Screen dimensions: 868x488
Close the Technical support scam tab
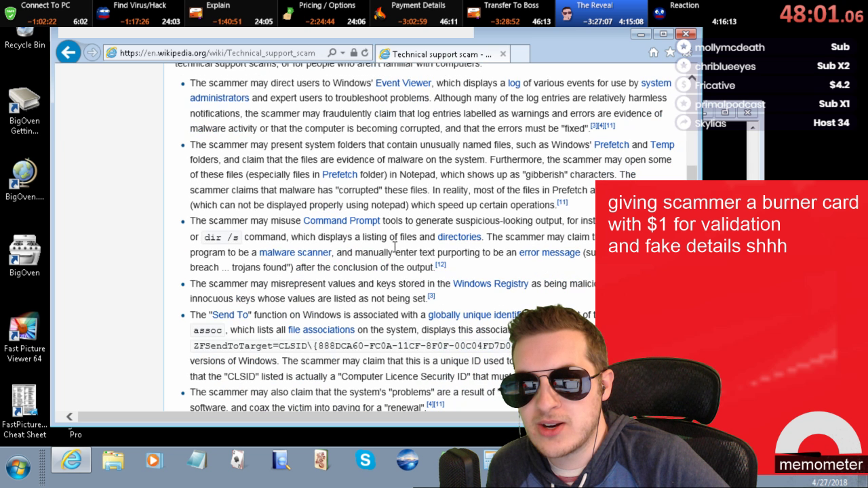502,54
